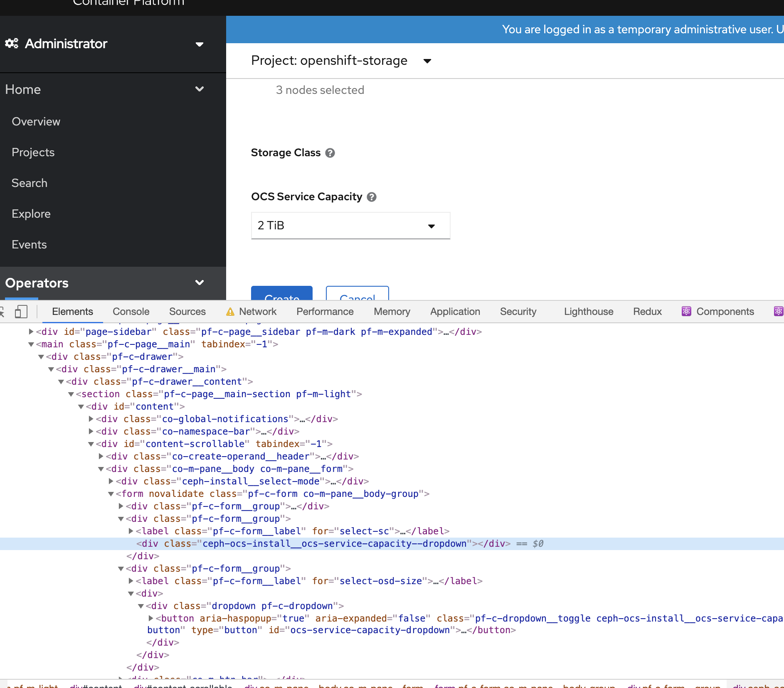784x688 pixels.
Task: Open the Memory panel in DevTools
Action: click(391, 312)
